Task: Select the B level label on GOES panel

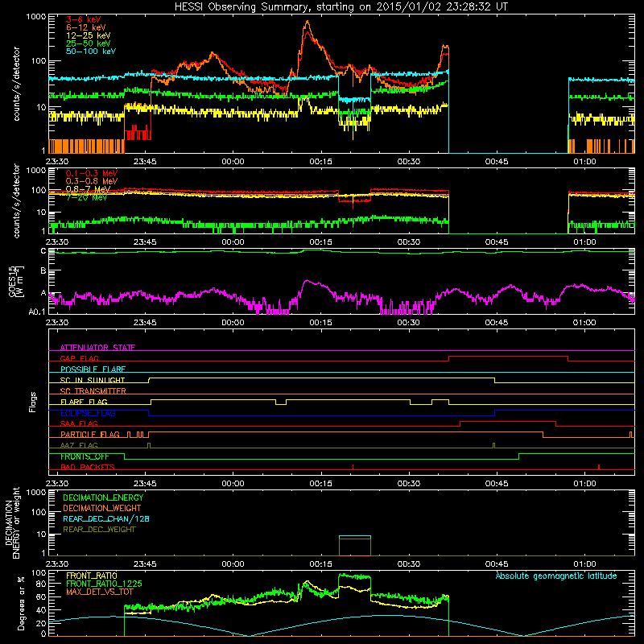Action: coord(43,271)
